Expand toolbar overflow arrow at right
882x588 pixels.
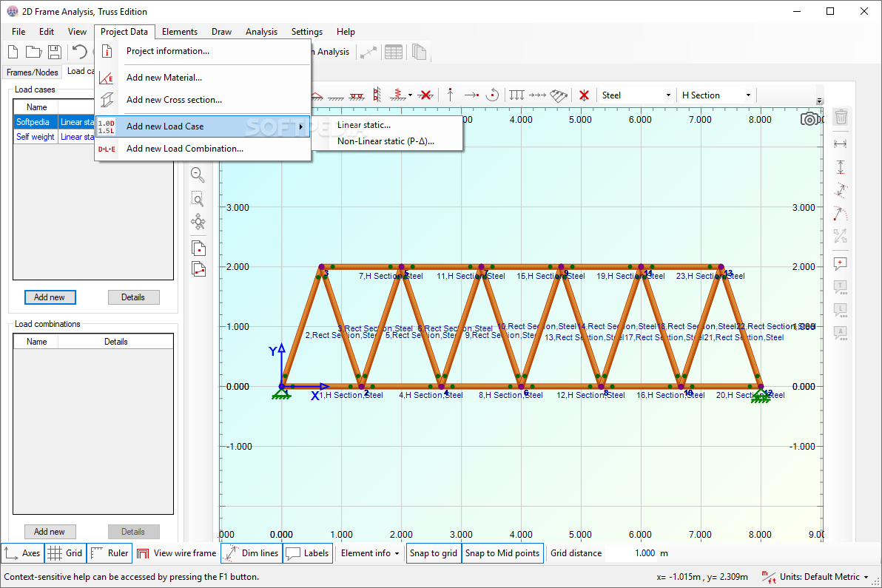coord(820,101)
